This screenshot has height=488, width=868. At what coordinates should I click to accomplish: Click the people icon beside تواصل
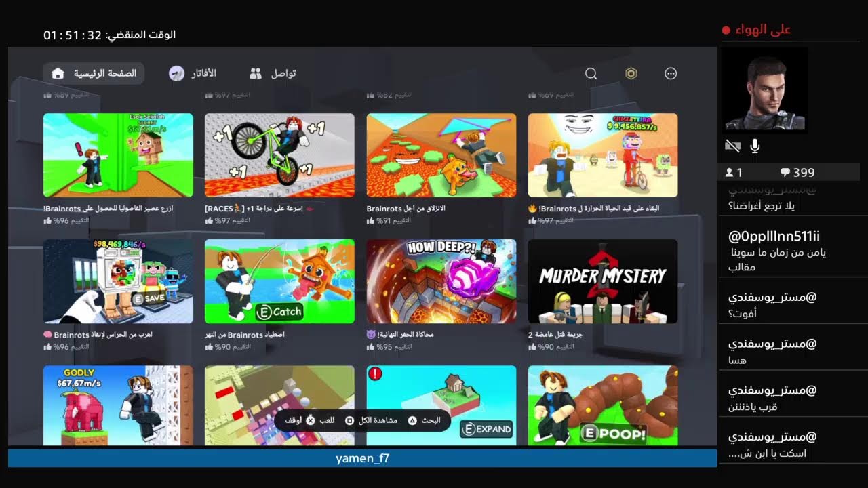(256, 73)
